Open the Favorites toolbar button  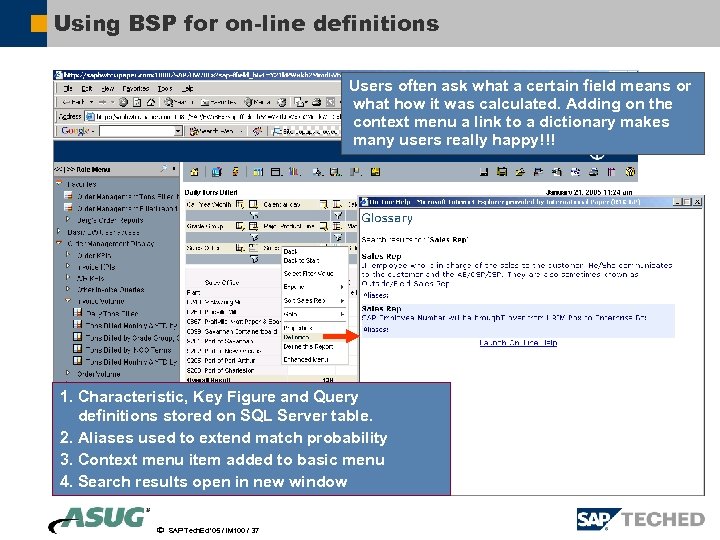coord(219,102)
